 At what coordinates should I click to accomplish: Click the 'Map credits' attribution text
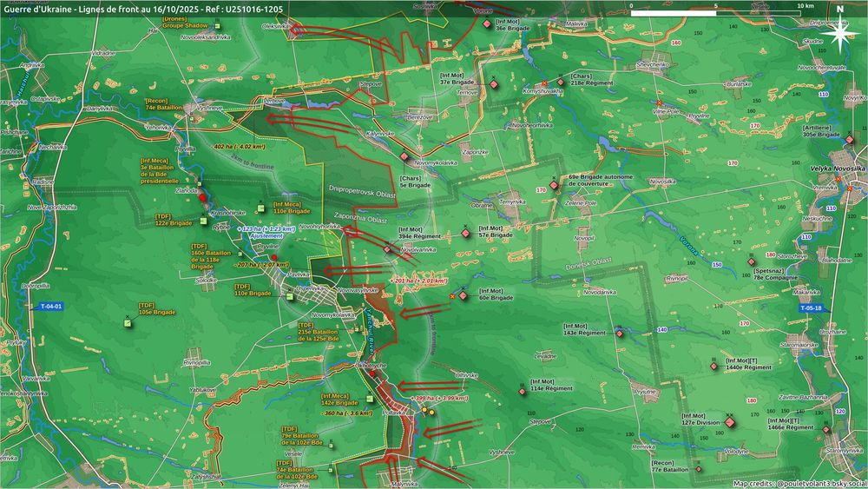[799, 484]
